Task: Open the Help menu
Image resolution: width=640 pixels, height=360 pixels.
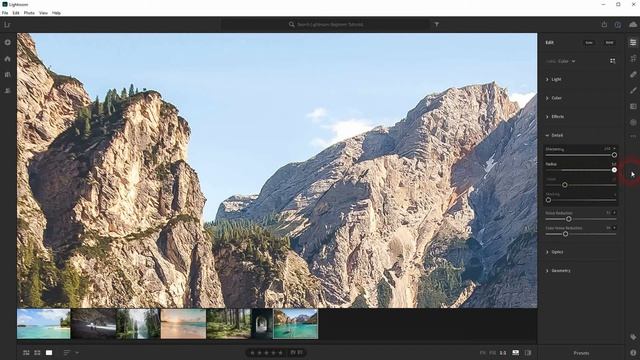Action: (56, 13)
